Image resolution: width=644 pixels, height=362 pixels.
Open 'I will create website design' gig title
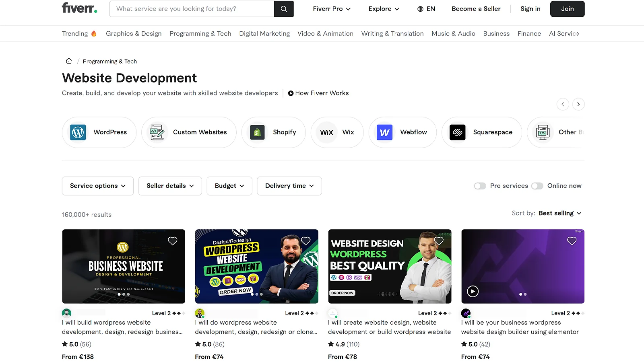(x=390, y=327)
